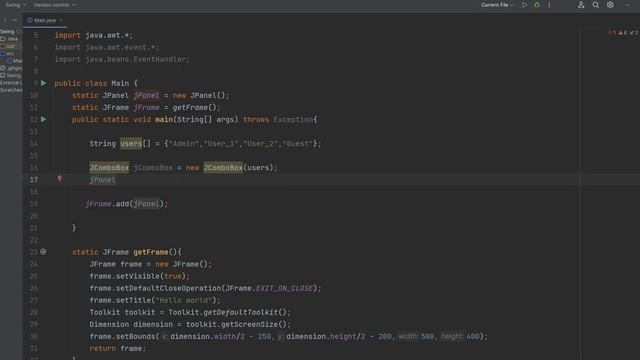This screenshot has width=640, height=360.
Task: Click the highlighted 'users' variable on line 14
Action: tap(131, 144)
